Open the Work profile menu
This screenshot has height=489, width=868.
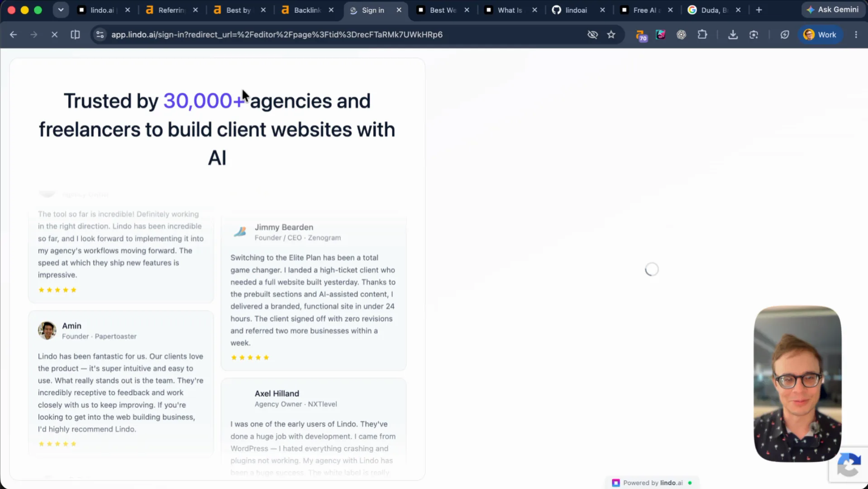coord(820,34)
